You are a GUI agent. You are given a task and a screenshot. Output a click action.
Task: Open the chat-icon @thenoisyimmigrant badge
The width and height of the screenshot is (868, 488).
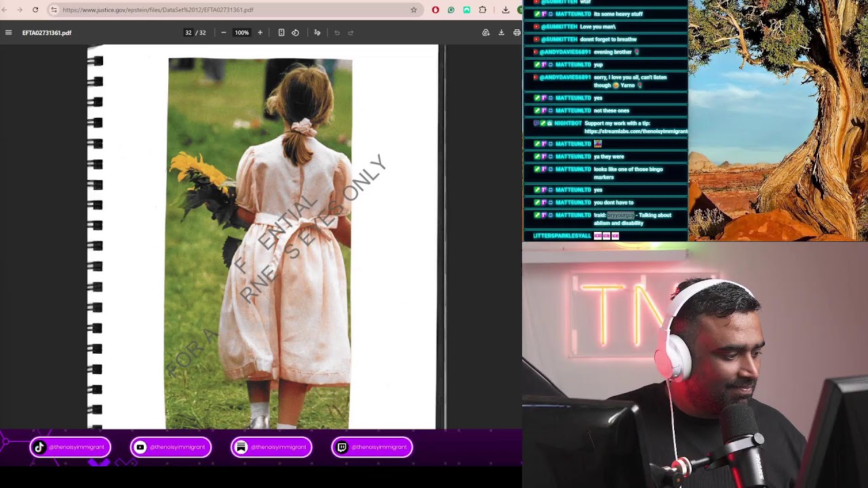[271, 447]
